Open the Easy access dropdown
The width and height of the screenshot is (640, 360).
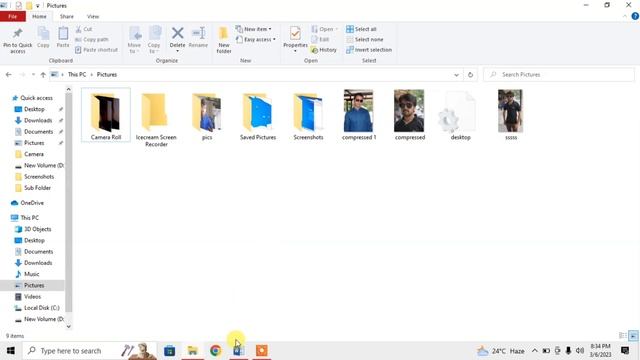click(256, 40)
